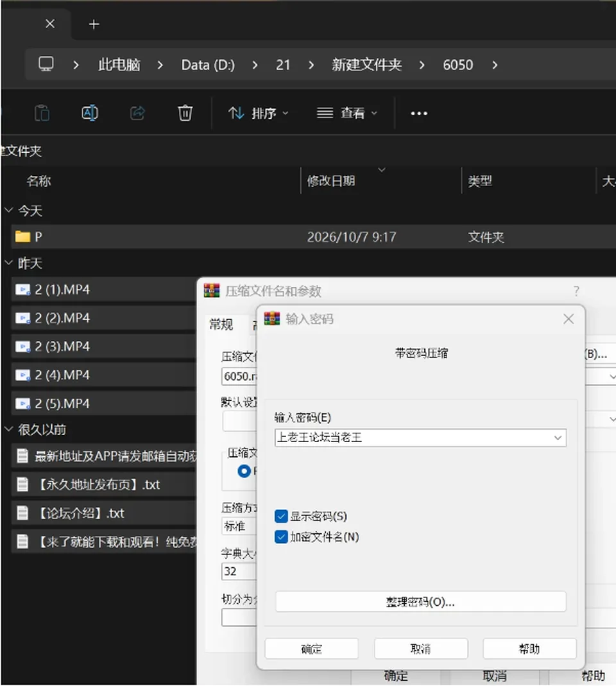
Task: Collapse the 很久以前 group
Action: (x=8, y=429)
